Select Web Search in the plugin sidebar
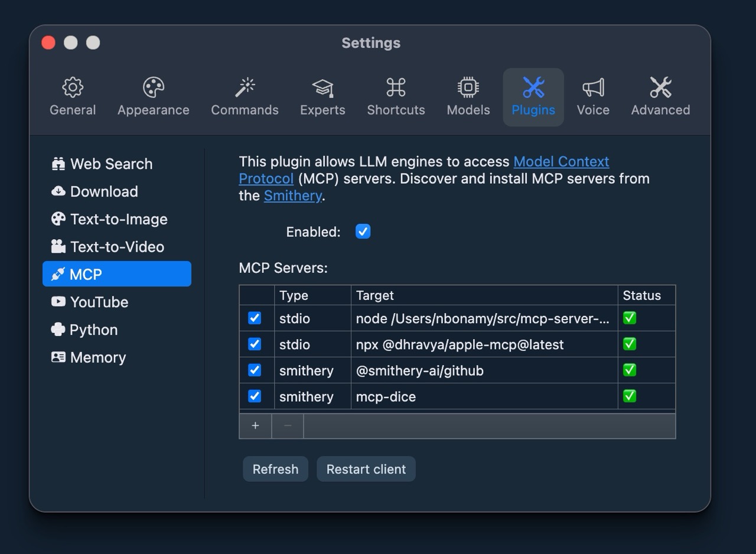The height and width of the screenshot is (554, 756). pyautogui.click(x=110, y=164)
